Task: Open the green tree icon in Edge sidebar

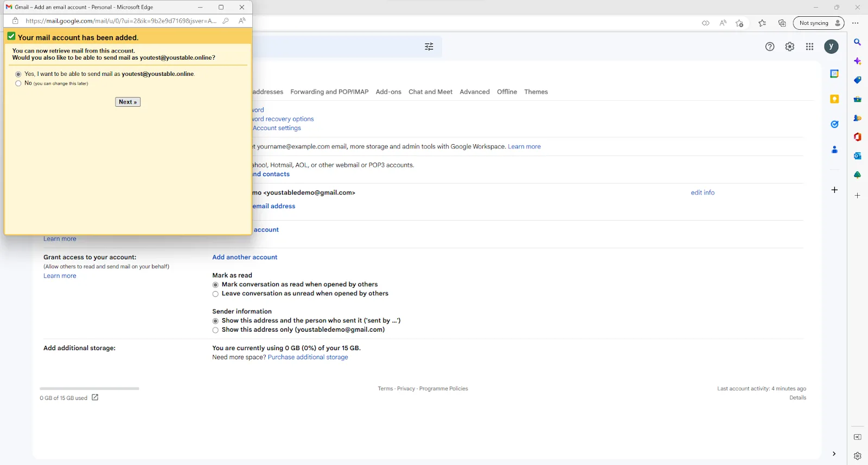Action: (858, 175)
